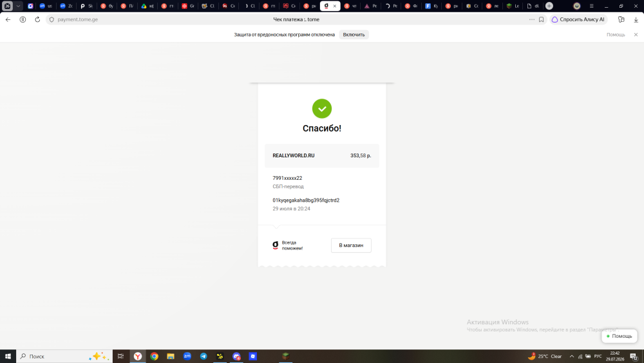
Task: Select the СБП-перевод label
Action: point(288,186)
